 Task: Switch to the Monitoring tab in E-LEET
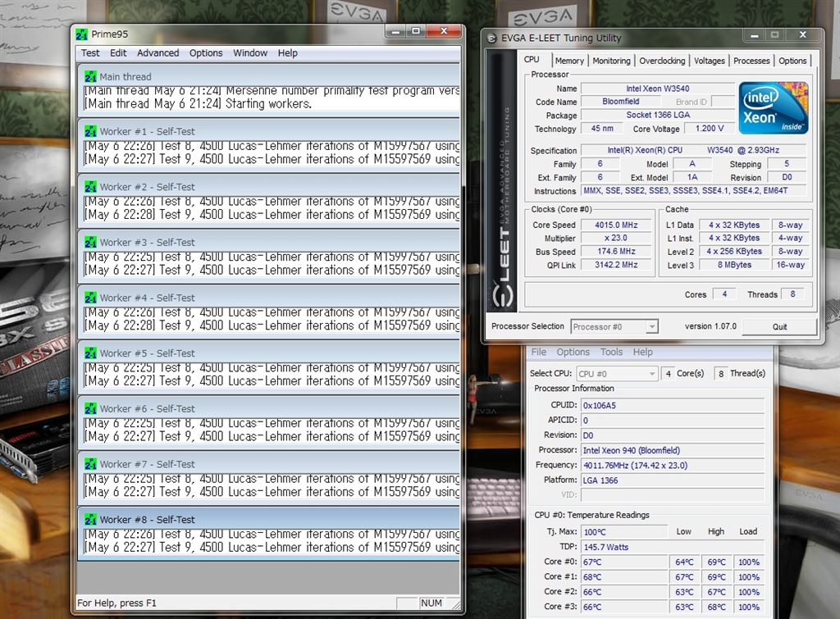611,61
